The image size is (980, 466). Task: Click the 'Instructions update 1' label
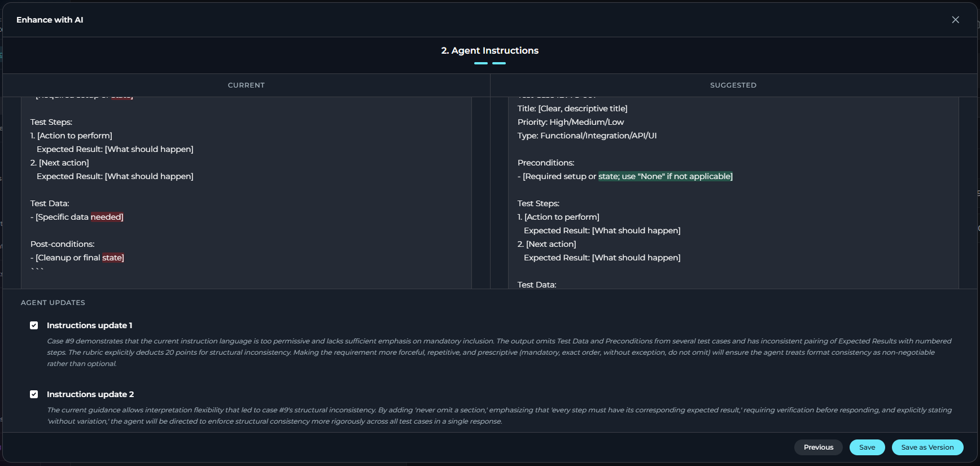[x=90, y=325]
